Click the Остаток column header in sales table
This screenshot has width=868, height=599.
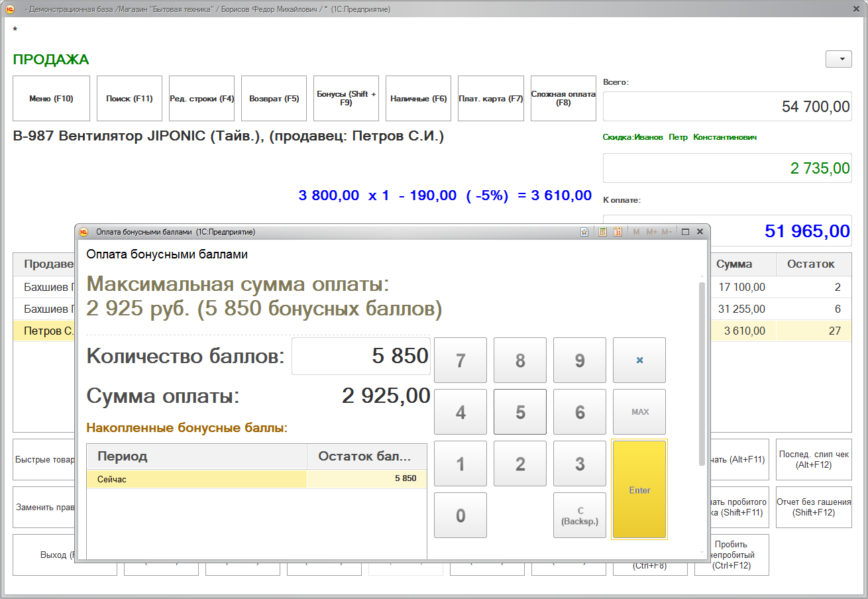(814, 264)
